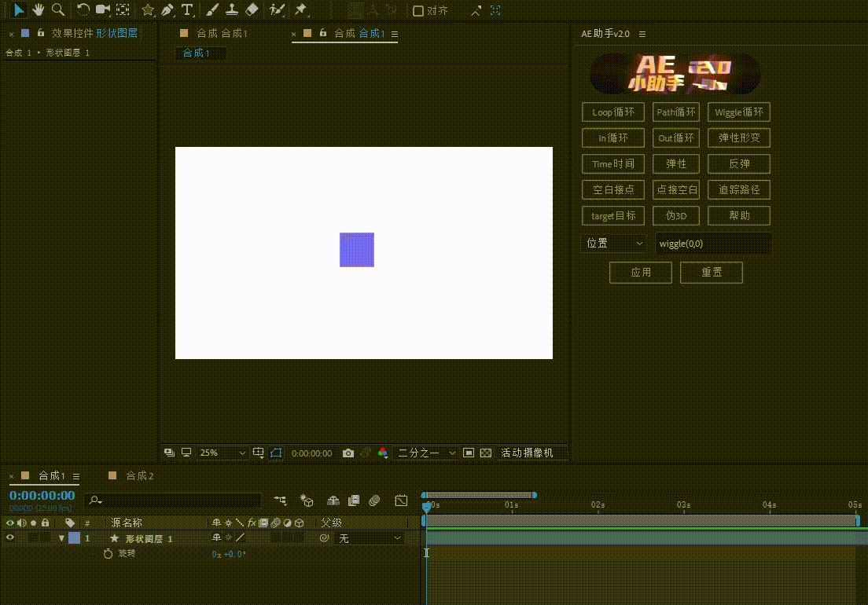Click the 弹性形变 button
This screenshot has width=868, height=605.
[738, 137]
